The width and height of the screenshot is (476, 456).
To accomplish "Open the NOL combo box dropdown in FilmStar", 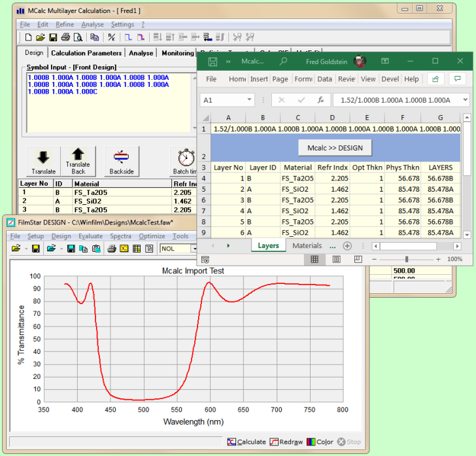I will 194,249.
